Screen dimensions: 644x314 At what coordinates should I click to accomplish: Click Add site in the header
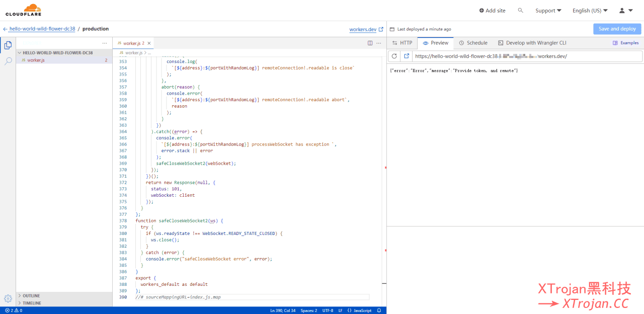point(492,11)
